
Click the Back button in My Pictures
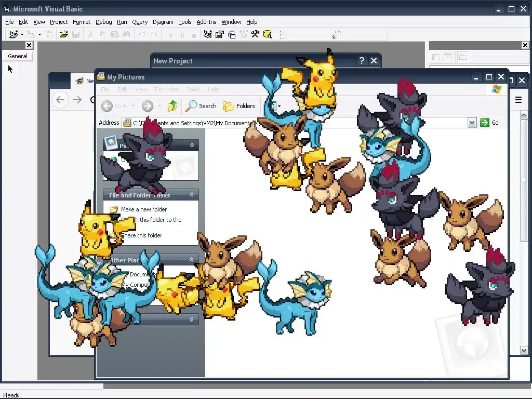[114, 106]
